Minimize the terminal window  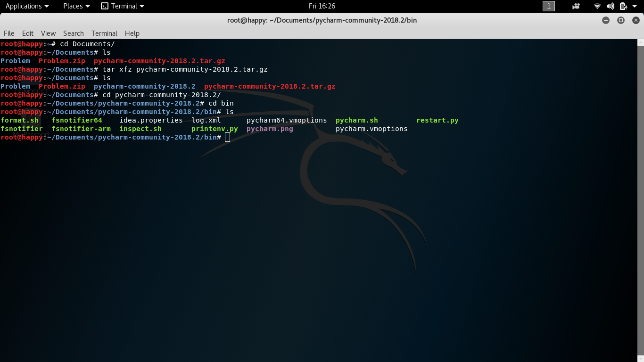tap(606, 20)
